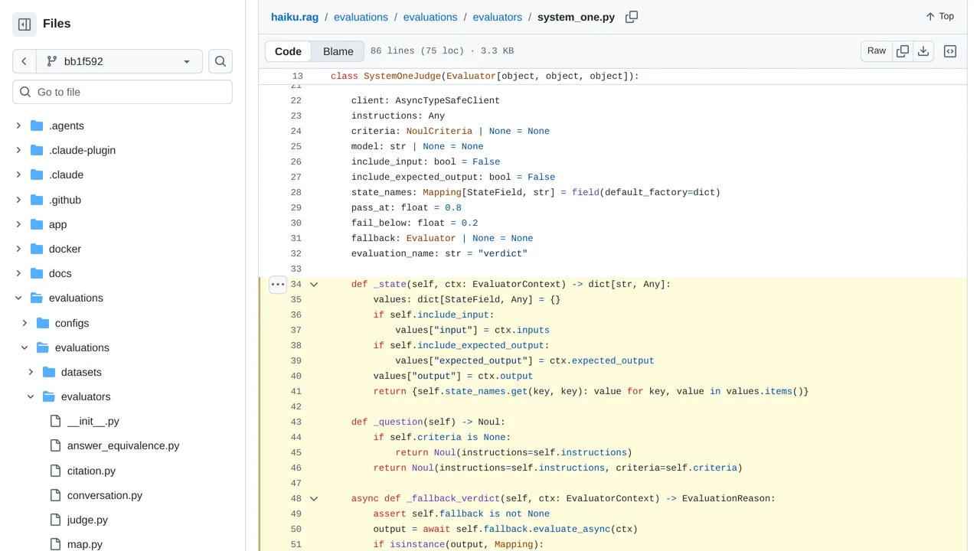Click line number 32
980x551 pixels.
click(x=296, y=253)
